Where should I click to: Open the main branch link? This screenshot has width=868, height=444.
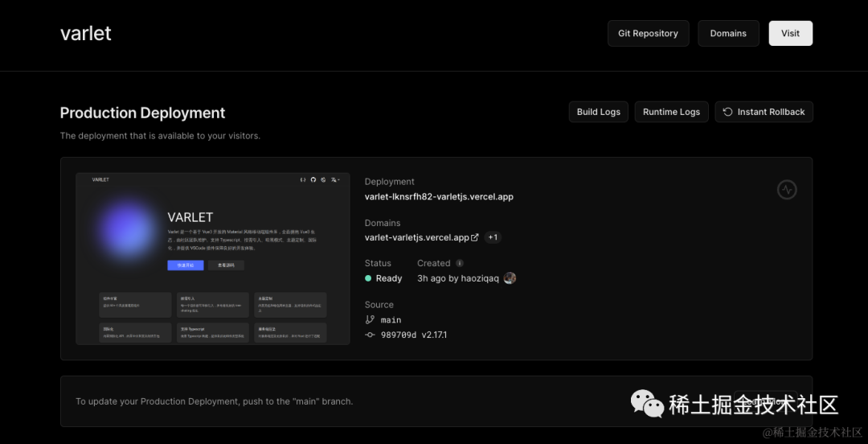coord(391,320)
